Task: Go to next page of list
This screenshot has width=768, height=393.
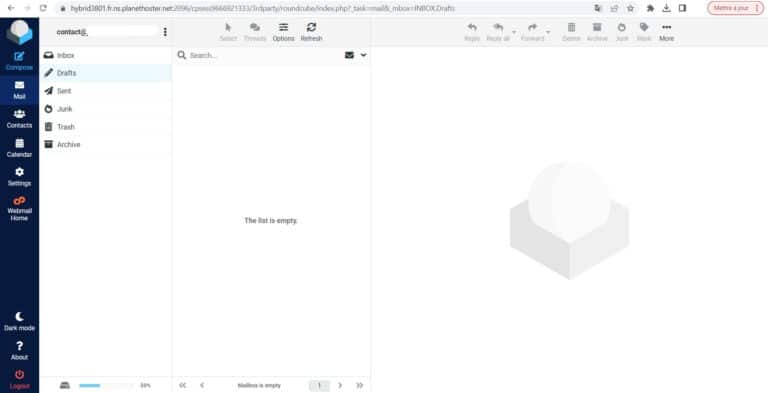Action: [340, 386]
